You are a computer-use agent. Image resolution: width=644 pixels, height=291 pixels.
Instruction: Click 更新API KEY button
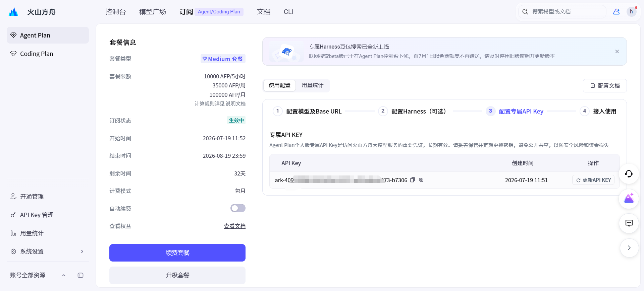tap(593, 180)
